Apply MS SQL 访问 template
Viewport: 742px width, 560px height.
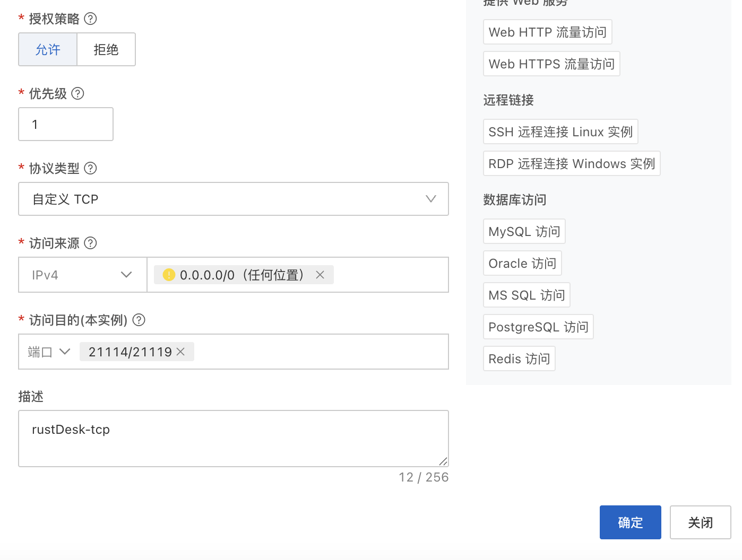pyautogui.click(x=527, y=295)
